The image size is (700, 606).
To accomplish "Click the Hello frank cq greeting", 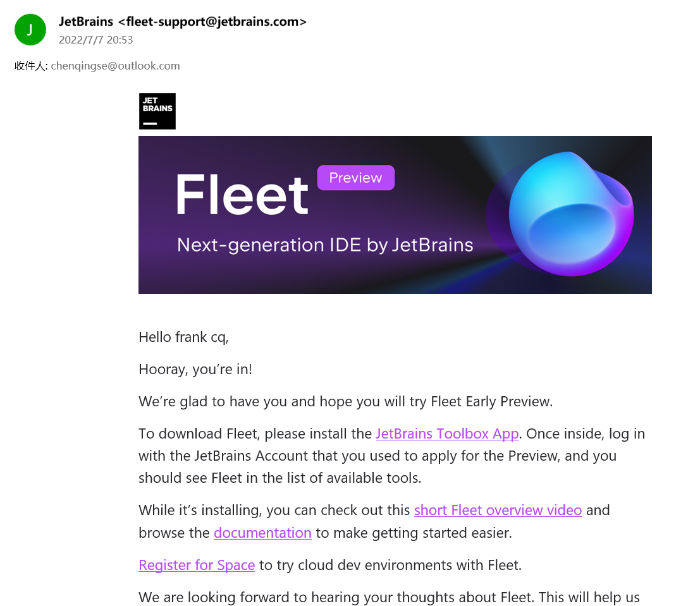I will [183, 337].
